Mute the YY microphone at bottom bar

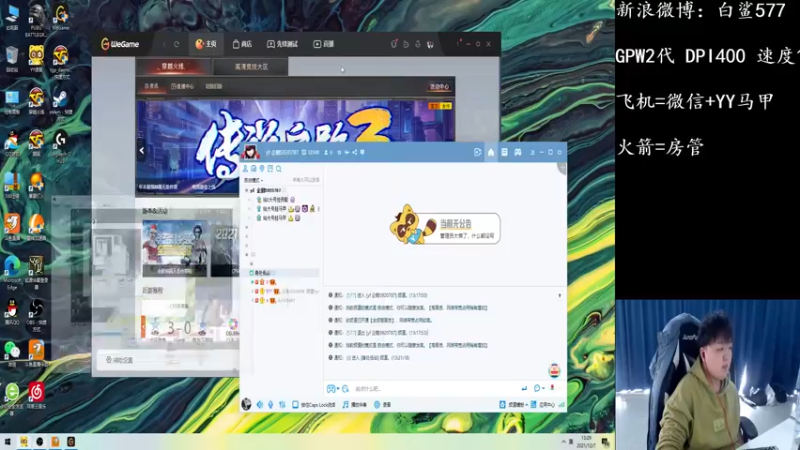pos(270,405)
